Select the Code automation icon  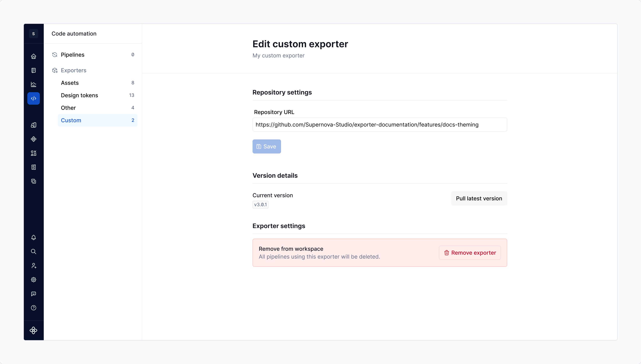pyautogui.click(x=34, y=98)
